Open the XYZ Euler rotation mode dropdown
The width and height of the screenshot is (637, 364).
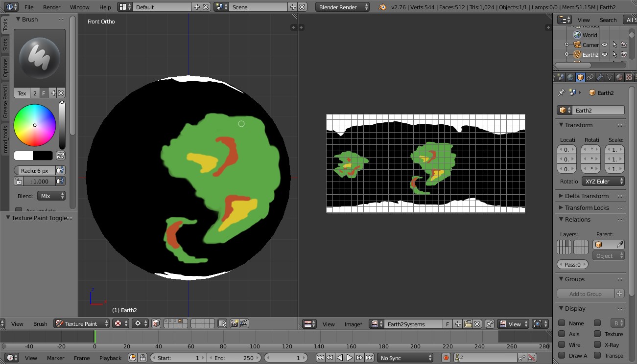603,181
